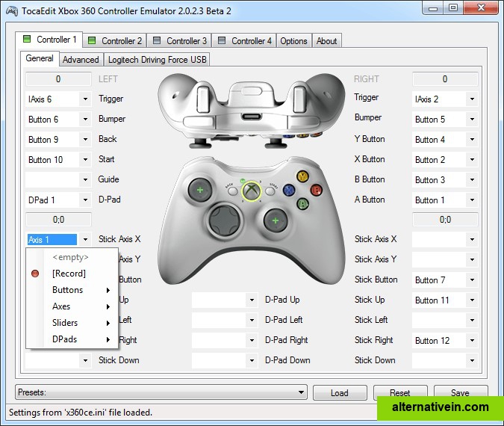This screenshot has width=504, height=426.
Task: Click the right thumbstick on controller image
Action: (276, 220)
